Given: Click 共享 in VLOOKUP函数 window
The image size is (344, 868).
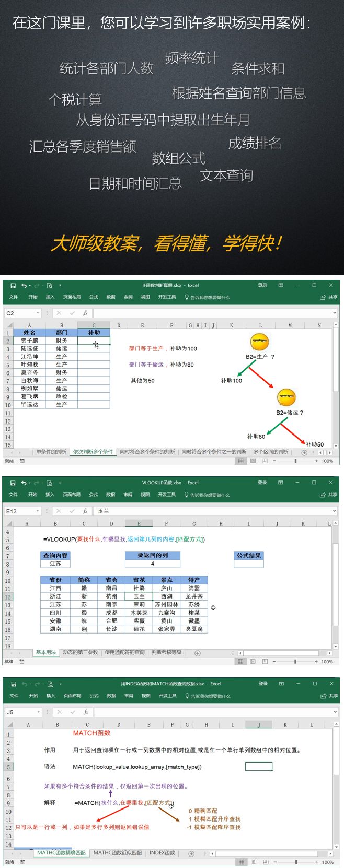Looking at the screenshot, I should pos(329,494).
